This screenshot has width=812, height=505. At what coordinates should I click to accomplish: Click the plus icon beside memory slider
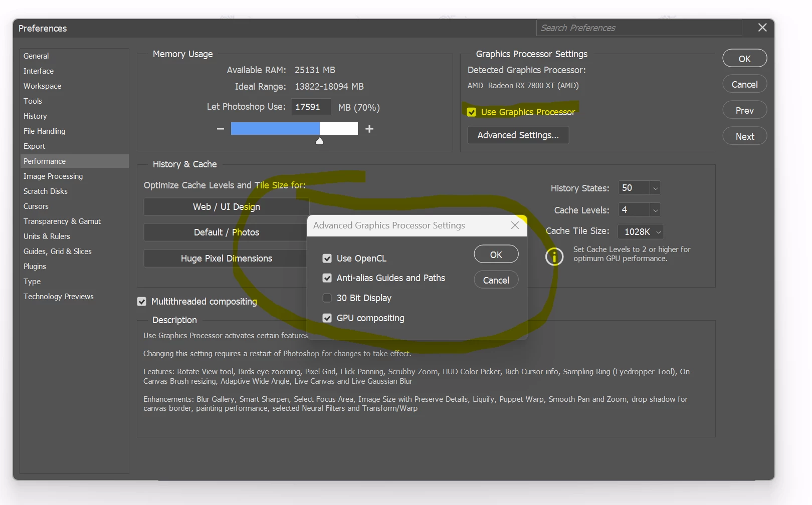click(369, 129)
